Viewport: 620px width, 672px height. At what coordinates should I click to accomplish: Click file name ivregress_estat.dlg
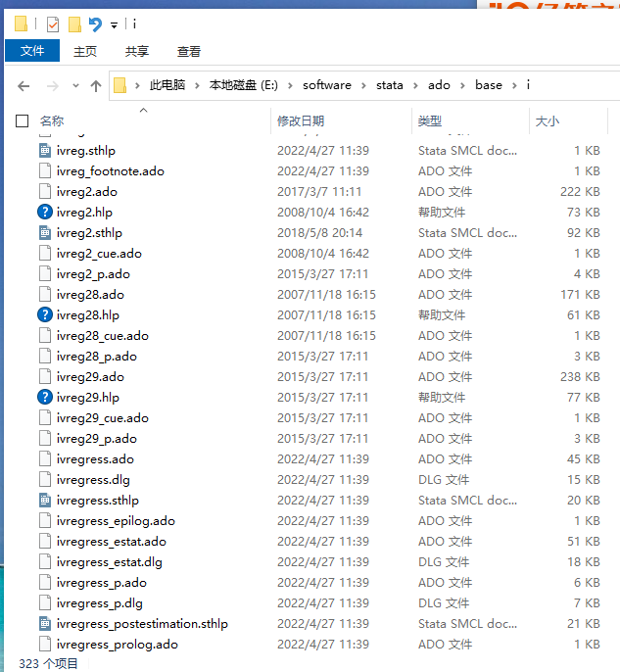coord(110,562)
